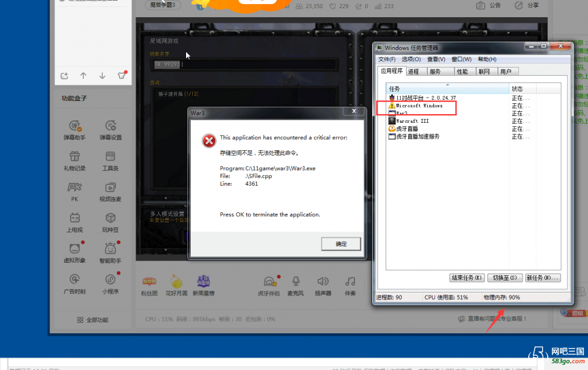
Task: Switch to the 应用程序 tab
Action: [392, 71]
